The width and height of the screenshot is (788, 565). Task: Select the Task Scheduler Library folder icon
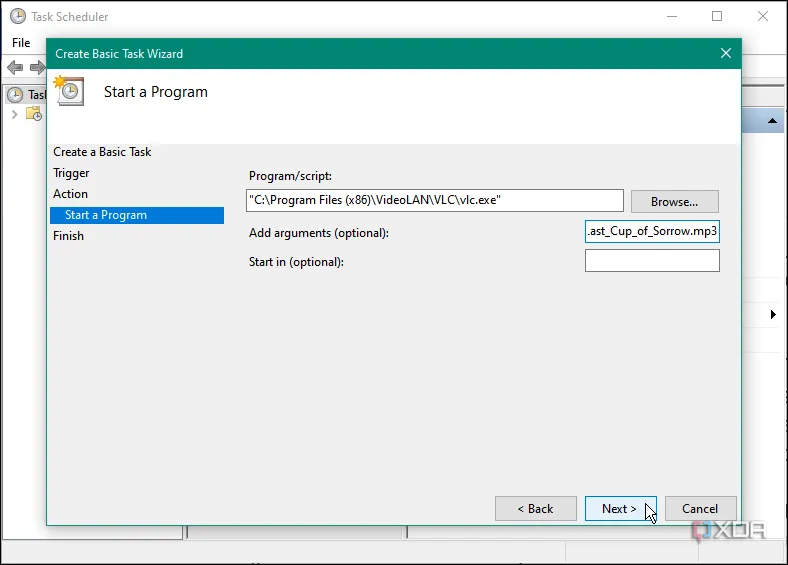[x=33, y=114]
